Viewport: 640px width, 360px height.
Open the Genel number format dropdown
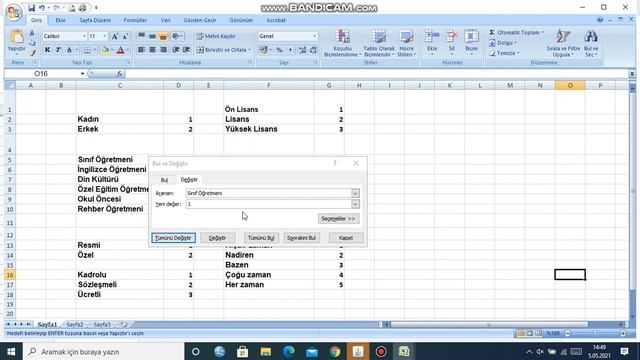click(314, 36)
